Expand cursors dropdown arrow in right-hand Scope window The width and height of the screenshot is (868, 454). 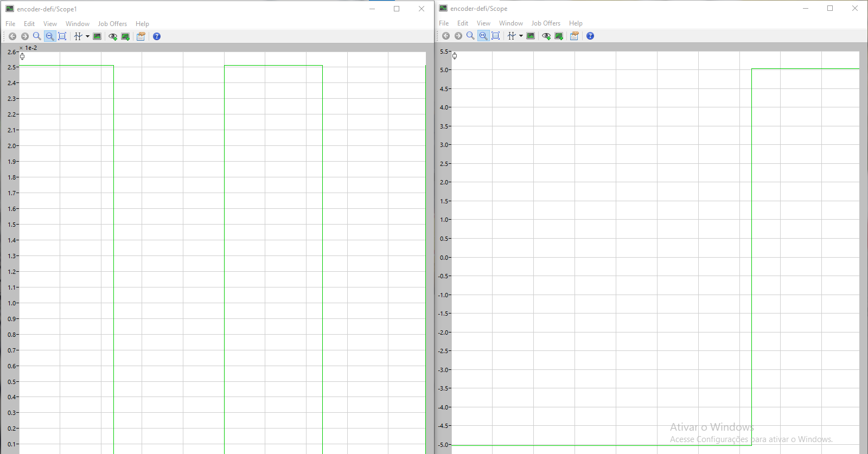click(521, 36)
